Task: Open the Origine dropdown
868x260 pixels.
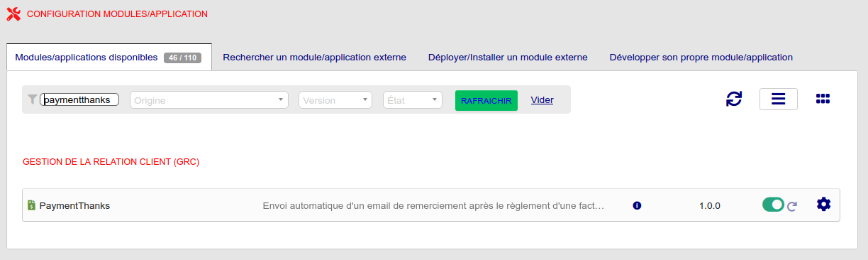Action: coord(209,100)
